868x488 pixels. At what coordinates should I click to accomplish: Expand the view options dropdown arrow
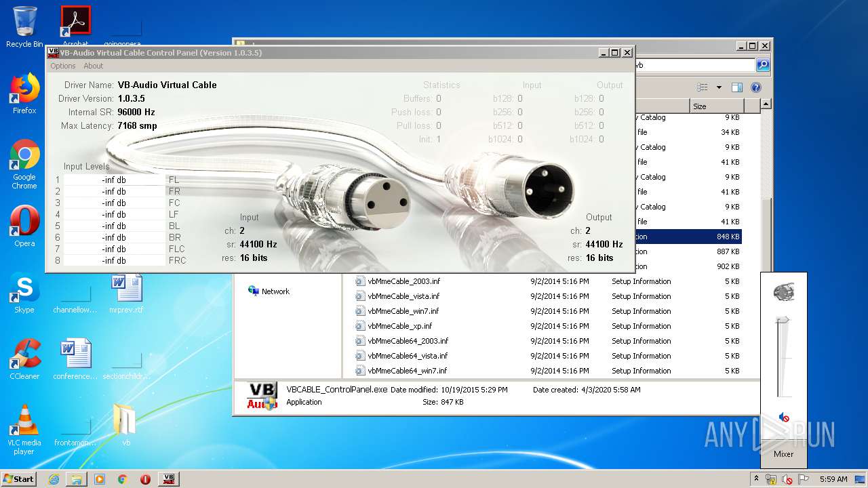(719, 87)
